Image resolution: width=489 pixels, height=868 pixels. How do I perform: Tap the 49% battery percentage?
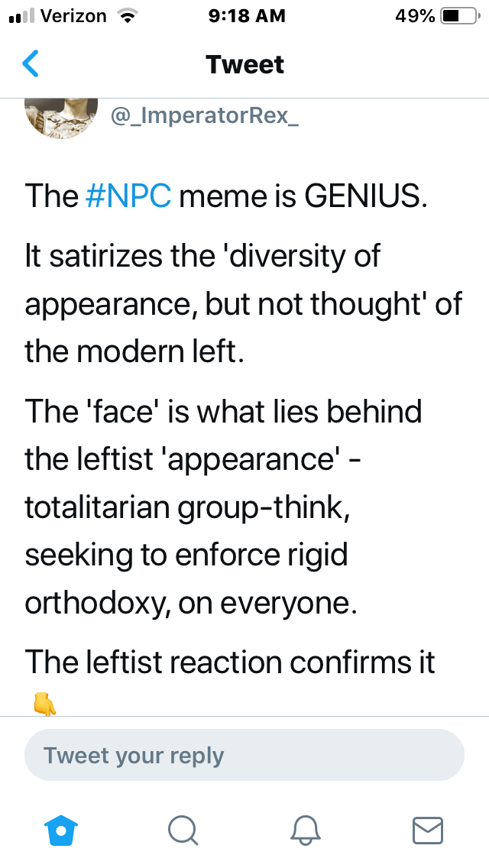[415, 16]
